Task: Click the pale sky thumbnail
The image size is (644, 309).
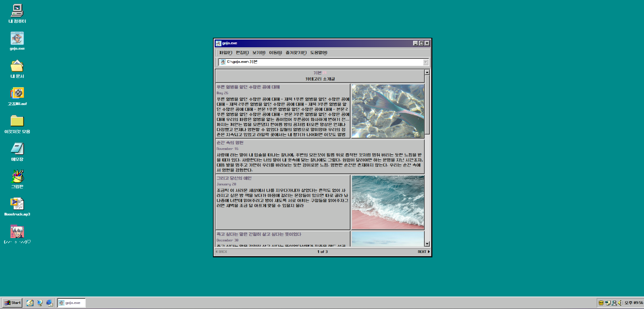Action: pyautogui.click(x=388, y=239)
